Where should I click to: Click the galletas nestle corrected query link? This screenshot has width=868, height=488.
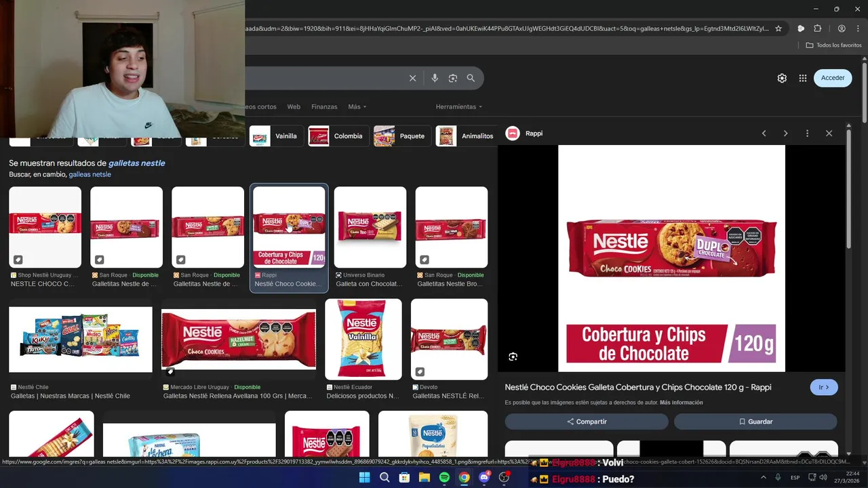[x=136, y=163]
